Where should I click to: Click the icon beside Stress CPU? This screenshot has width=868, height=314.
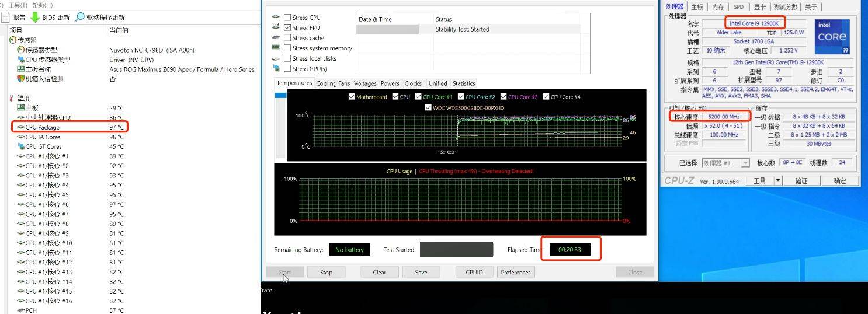click(x=276, y=18)
